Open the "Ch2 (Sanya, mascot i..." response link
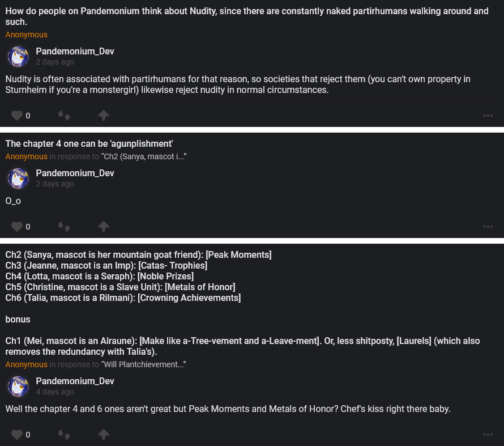The width and height of the screenshot is (504, 446). (144, 156)
